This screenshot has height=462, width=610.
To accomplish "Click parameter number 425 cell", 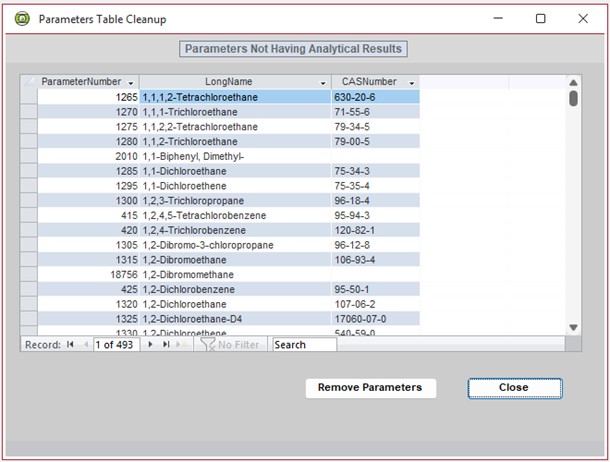I will tap(88, 289).
